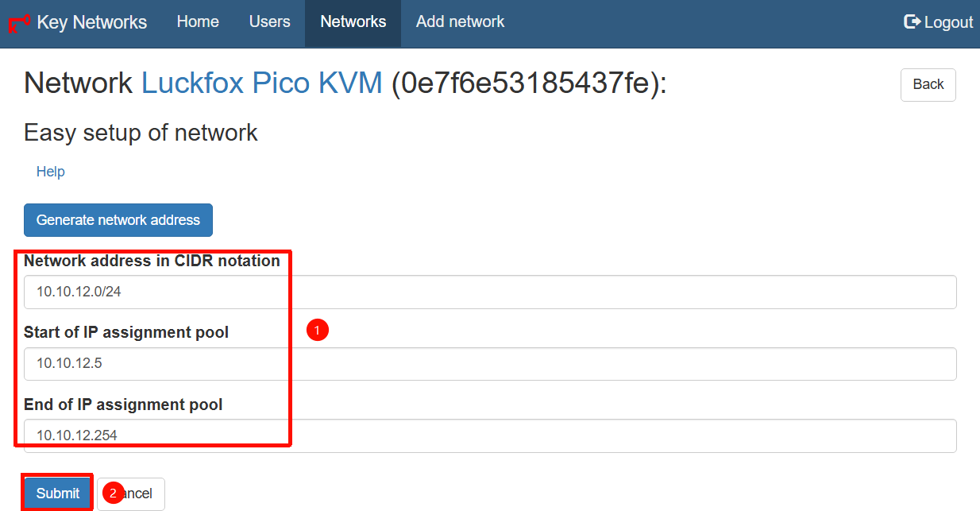980x511 pixels.
Task: Submit the easy setup form
Action: (x=58, y=494)
